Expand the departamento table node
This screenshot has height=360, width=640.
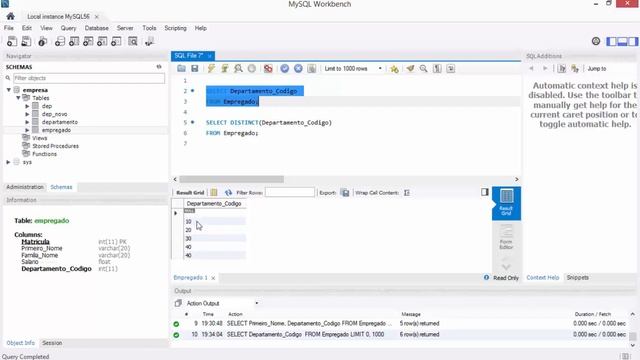click(27, 122)
